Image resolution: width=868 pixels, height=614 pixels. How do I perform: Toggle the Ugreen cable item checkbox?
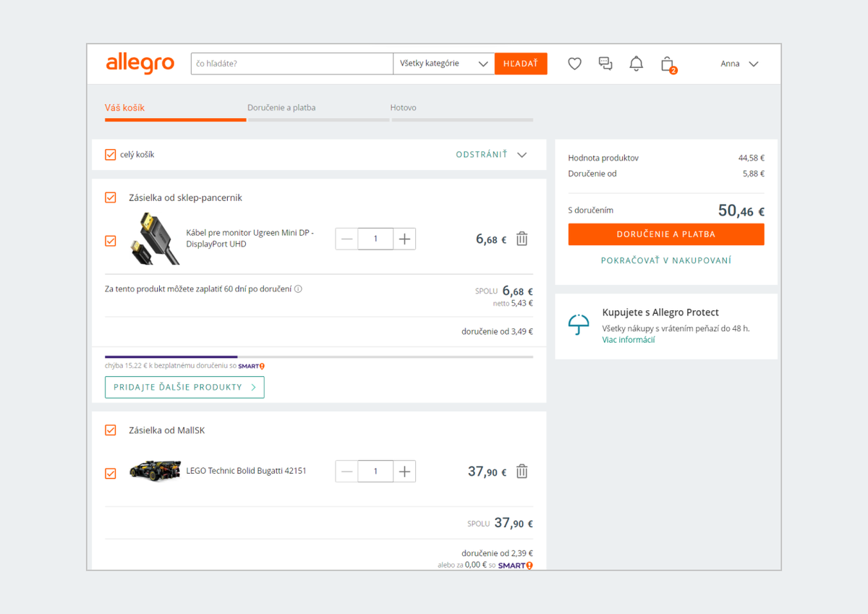(x=111, y=241)
